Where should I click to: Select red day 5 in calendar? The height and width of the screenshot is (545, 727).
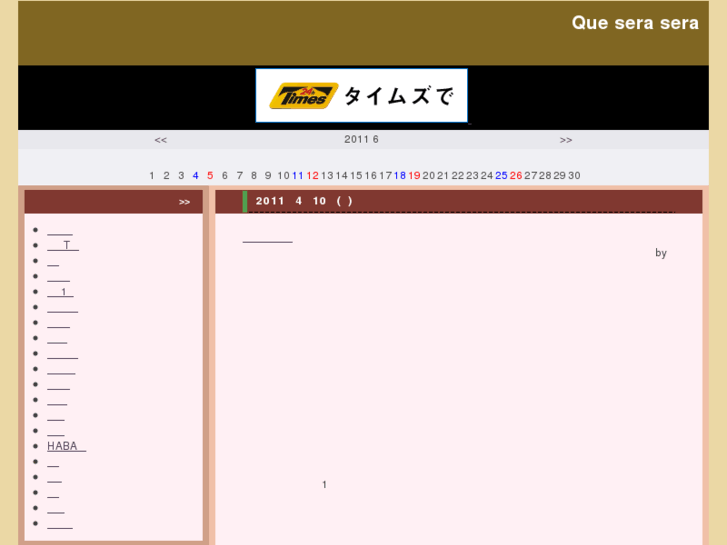point(210,176)
